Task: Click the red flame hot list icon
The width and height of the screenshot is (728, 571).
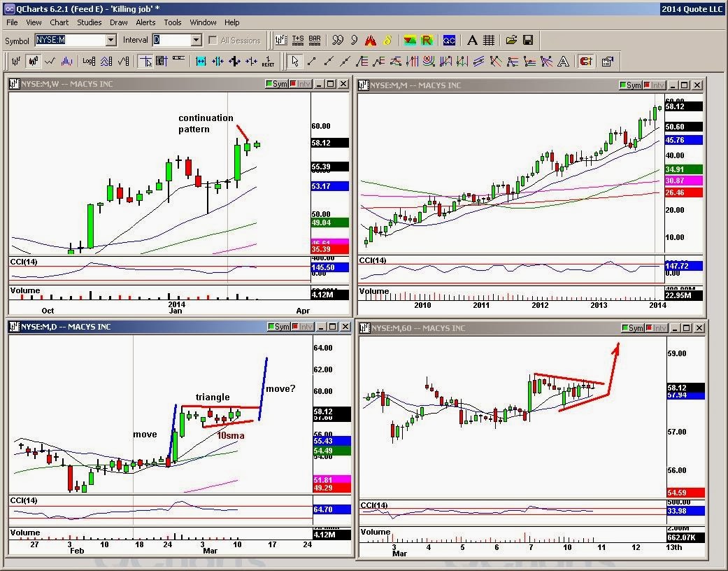Action: (x=370, y=41)
